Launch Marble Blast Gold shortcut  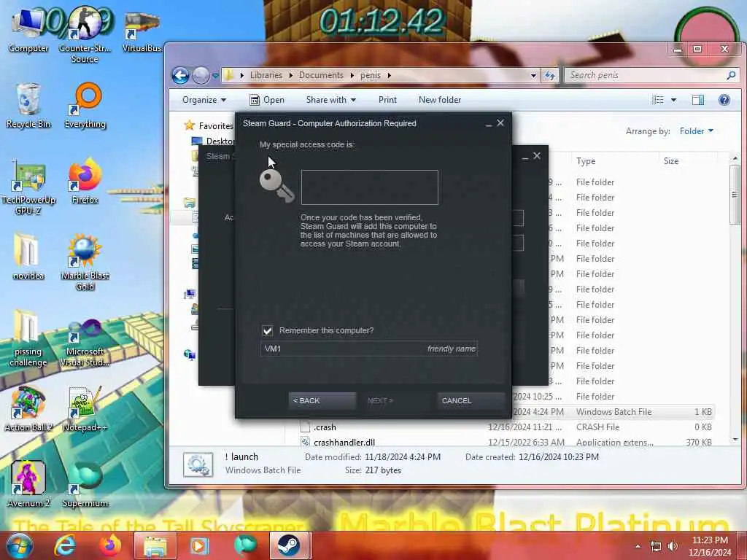click(85, 262)
